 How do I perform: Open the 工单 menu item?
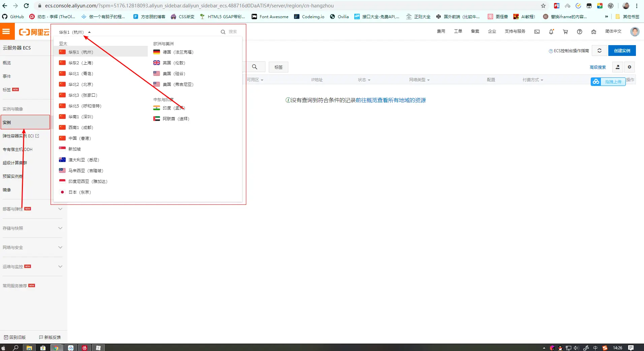click(458, 31)
